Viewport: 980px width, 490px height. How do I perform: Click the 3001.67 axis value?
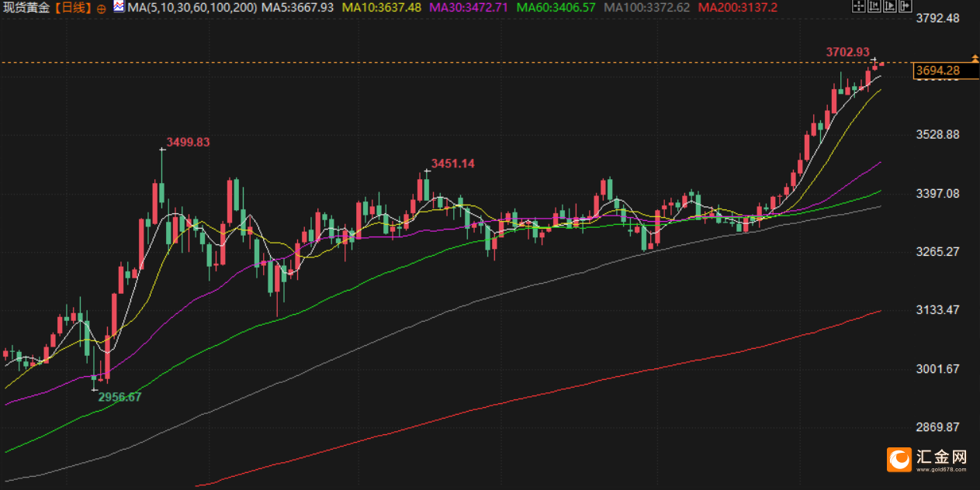click(938, 368)
